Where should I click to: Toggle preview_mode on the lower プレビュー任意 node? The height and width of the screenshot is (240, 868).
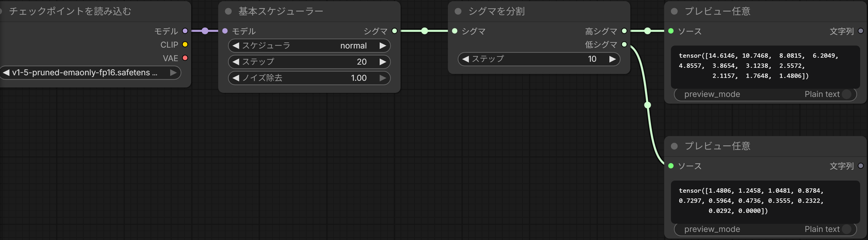click(765, 229)
